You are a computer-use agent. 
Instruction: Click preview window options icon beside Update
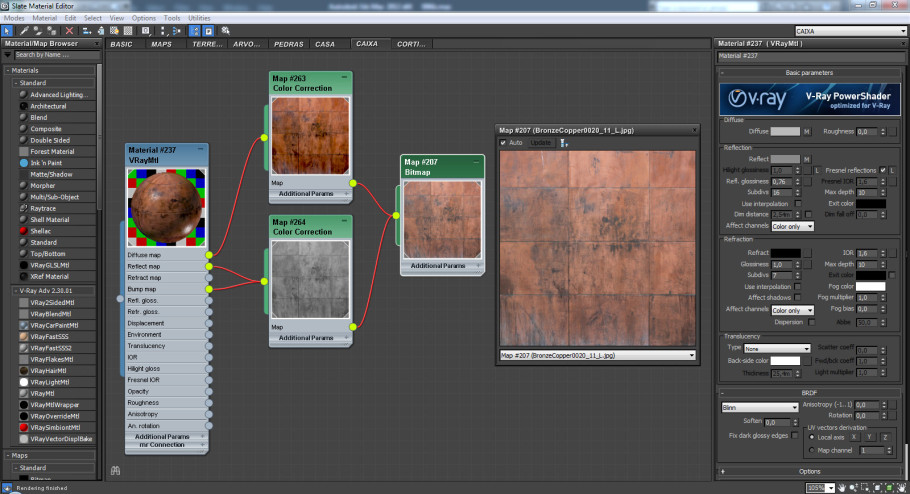click(563, 143)
